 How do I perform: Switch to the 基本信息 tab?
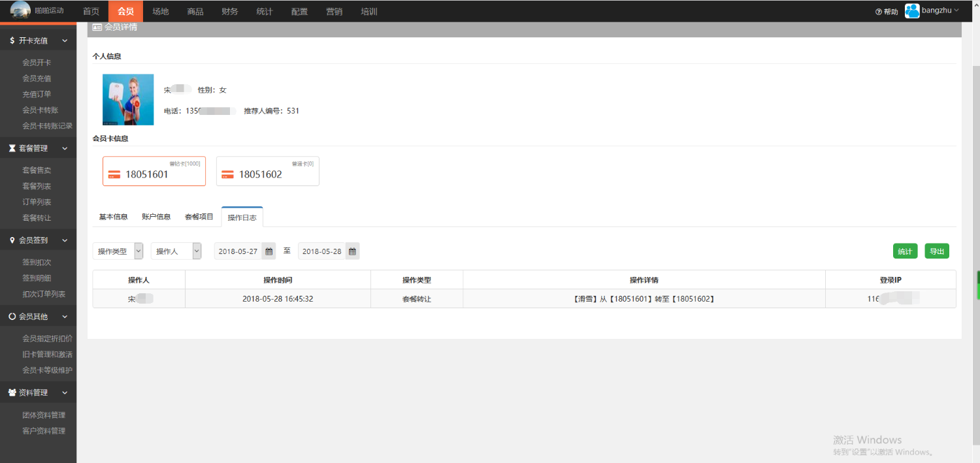[114, 217]
